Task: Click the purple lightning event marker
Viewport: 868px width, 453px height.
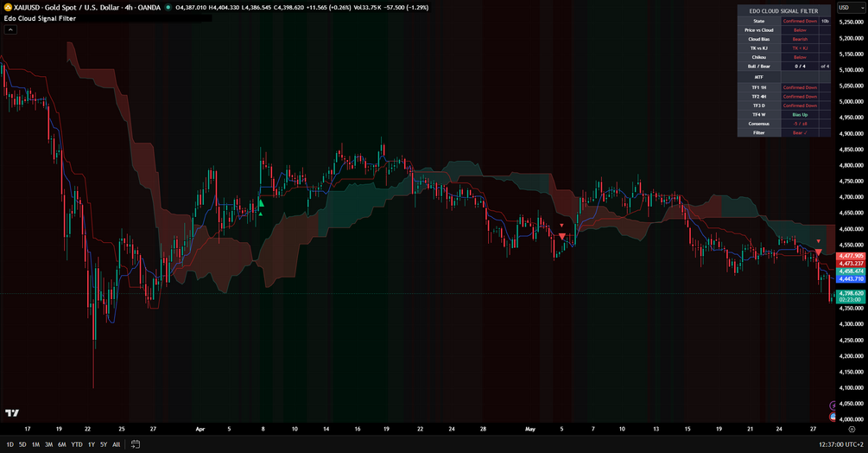Action: [833, 406]
